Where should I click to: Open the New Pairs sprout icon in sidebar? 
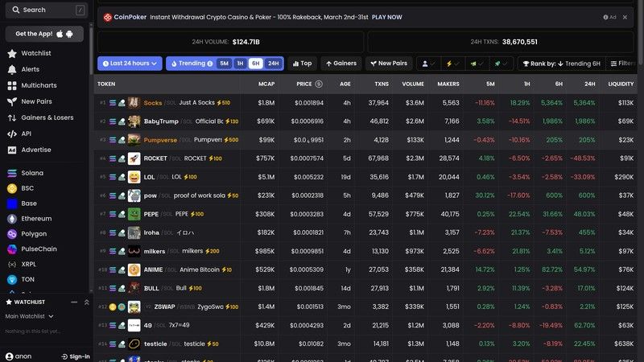[12, 101]
